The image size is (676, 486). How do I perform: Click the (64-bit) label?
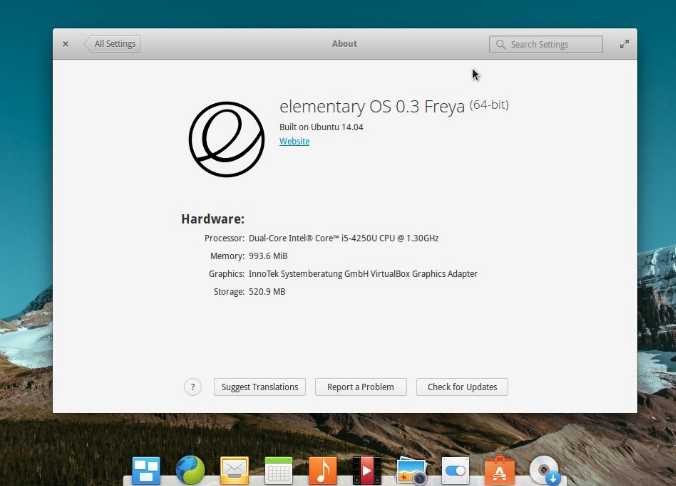[x=489, y=105]
